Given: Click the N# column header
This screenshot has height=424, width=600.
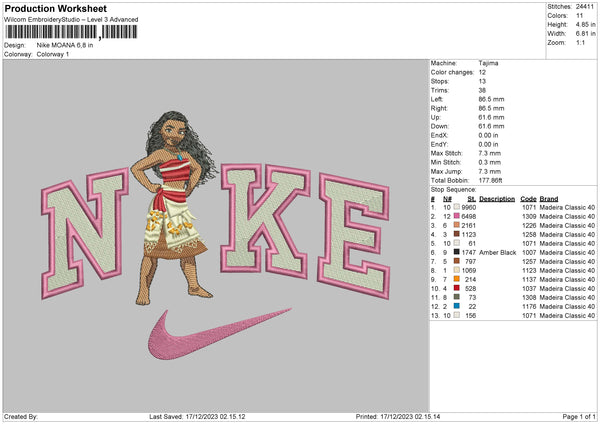Looking at the screenshot, I should 447,199.
